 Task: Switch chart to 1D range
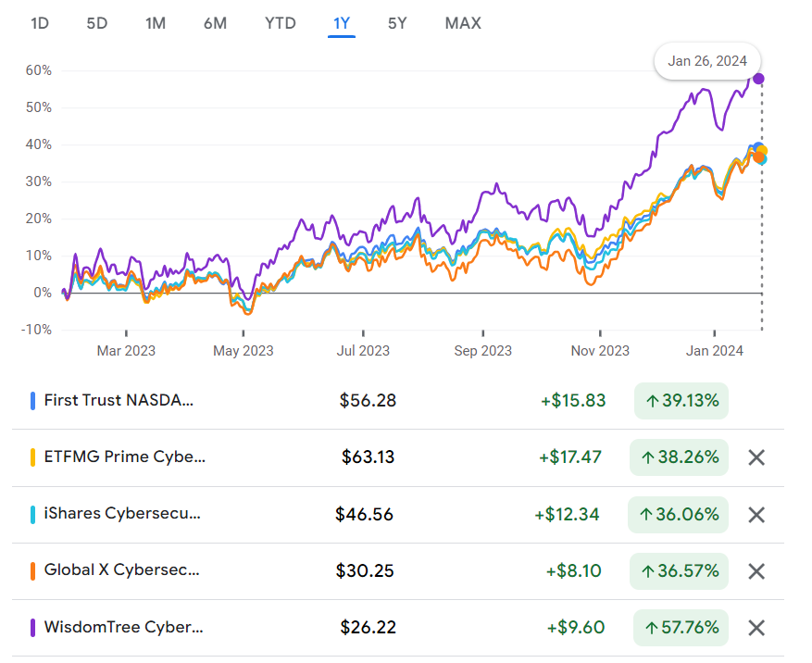tap(40, 23)
